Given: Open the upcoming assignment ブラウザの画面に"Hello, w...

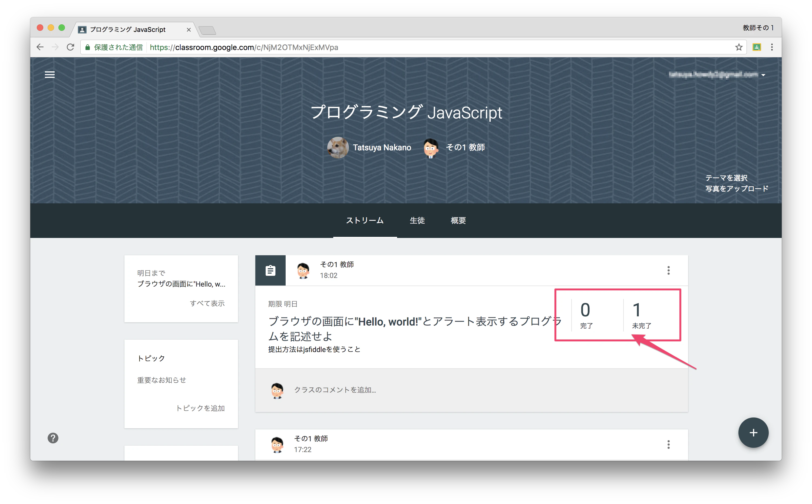Looking at the screenshot, I should tap(181, 284).
